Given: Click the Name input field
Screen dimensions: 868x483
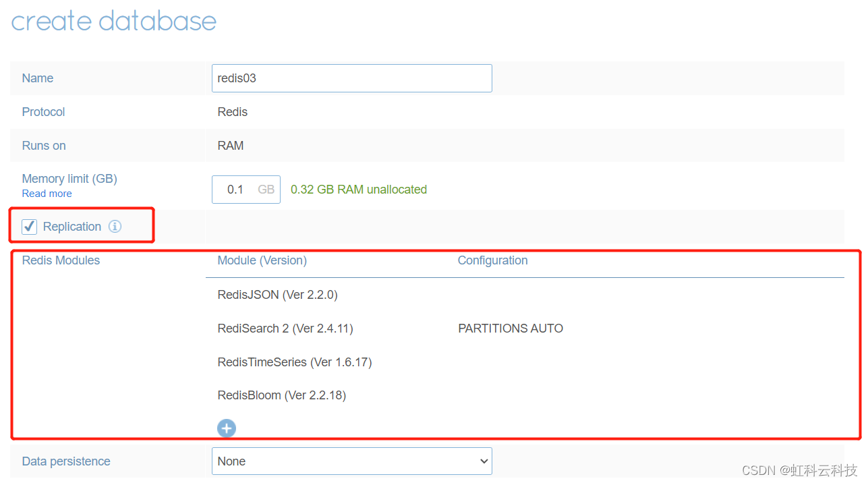Looking at the screenshot, I should (x=351, y=78).
